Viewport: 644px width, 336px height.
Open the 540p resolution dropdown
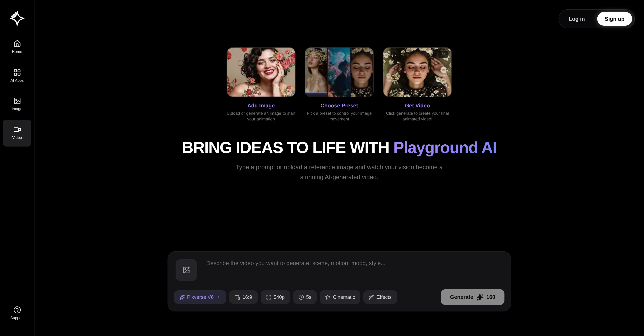pyautogui.click(x=275, y=297)
